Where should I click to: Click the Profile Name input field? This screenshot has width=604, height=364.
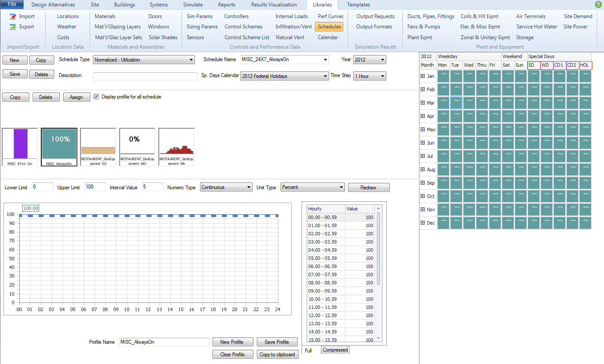click(164, 342)
